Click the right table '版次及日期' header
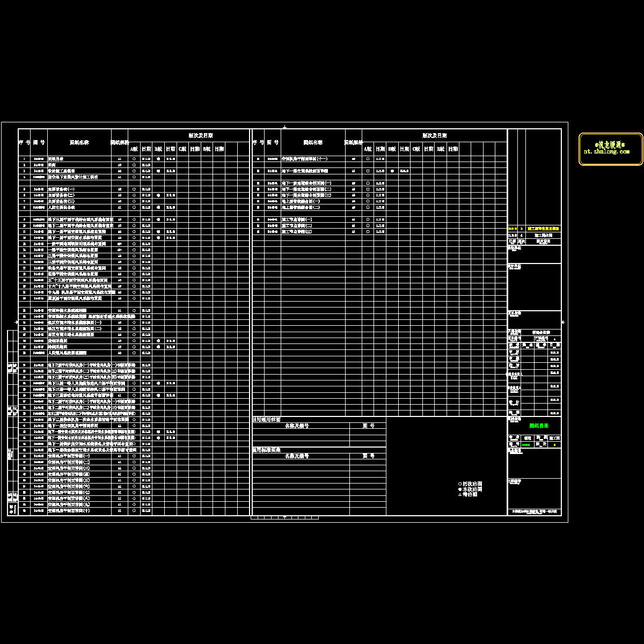Image resolution: width=644 pixels, height=644 pixels. [434, 136]
